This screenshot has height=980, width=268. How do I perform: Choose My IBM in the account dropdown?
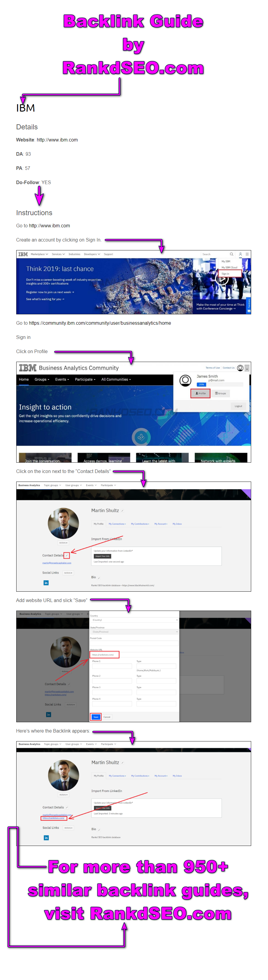(226, 261)
